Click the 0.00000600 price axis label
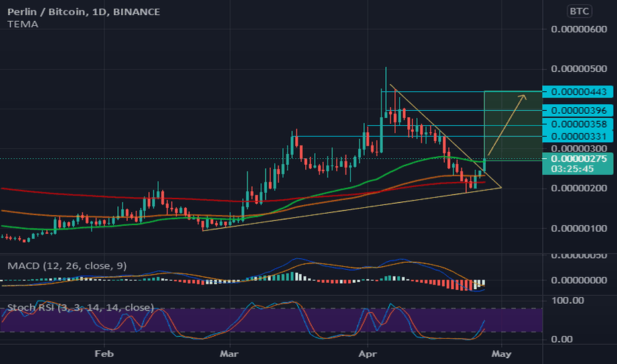Screen dimensions: 617x364 [x=579, y=29]
